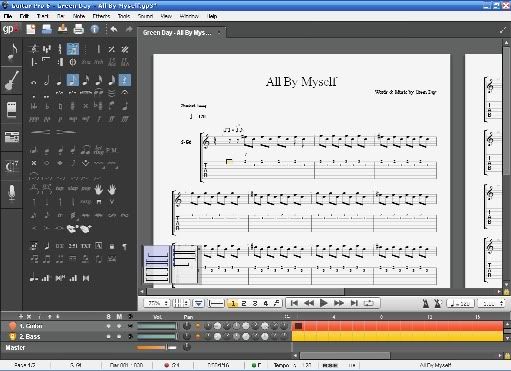Select the Palm Mute P.M. icon
The height and width of the screenshot is (371, 511).
[x=111, y=150]
